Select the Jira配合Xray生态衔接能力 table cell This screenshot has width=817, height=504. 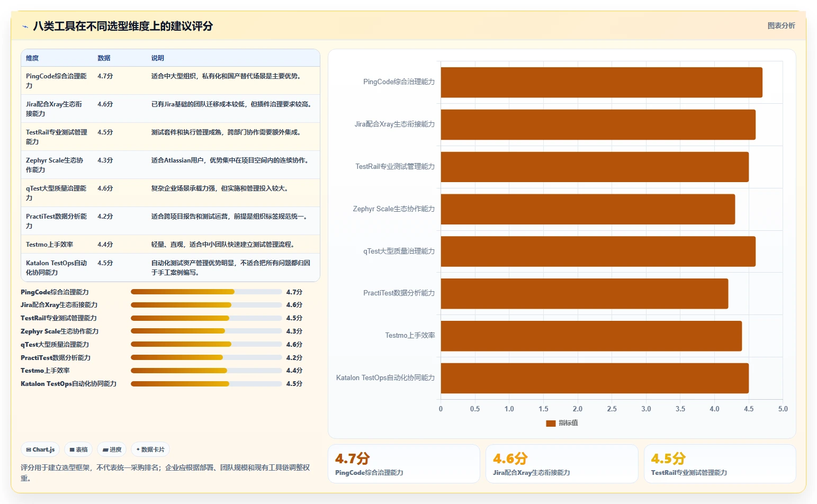point(57,109)
